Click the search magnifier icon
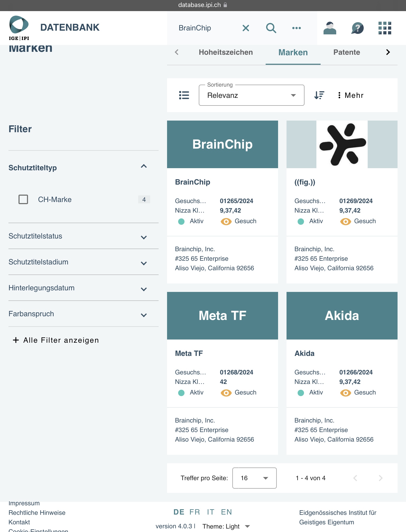Image resolution: width=406 pixels, height=532 pixels. click(271, 28)
